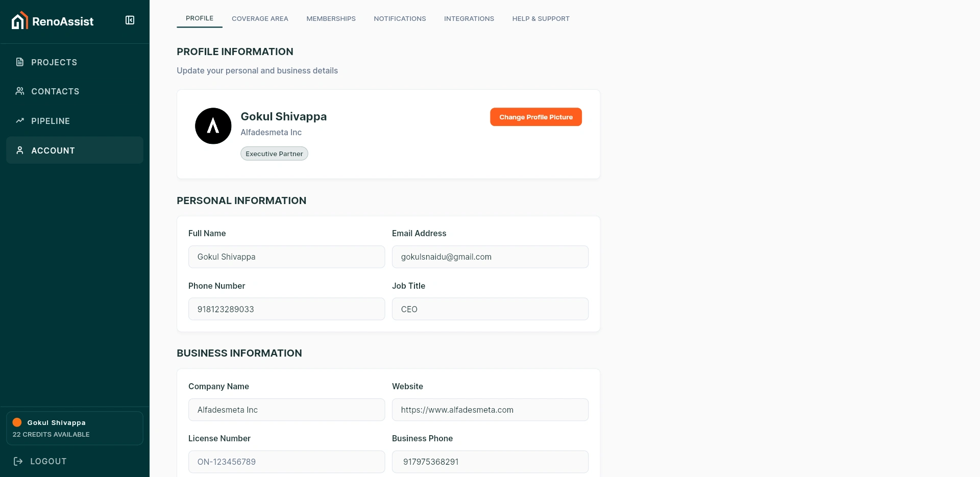
Task: Select the Website input field
Action: pos(490,410)
